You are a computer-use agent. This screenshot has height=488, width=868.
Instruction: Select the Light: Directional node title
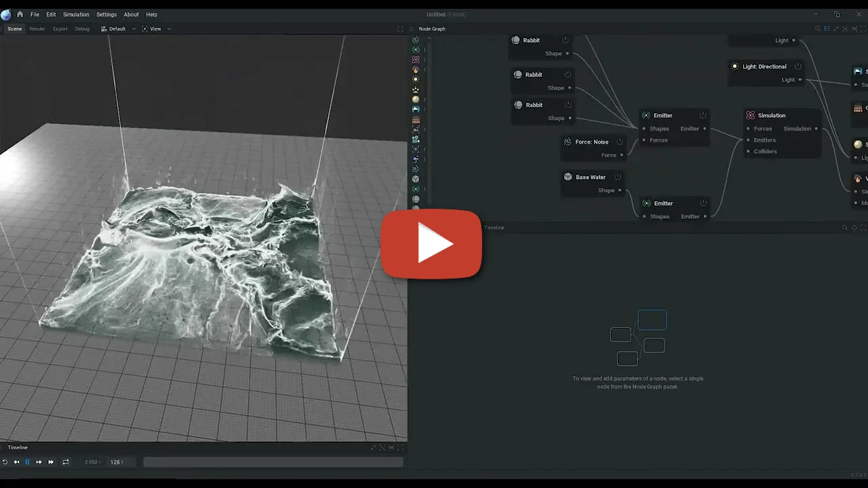(764, 66)
